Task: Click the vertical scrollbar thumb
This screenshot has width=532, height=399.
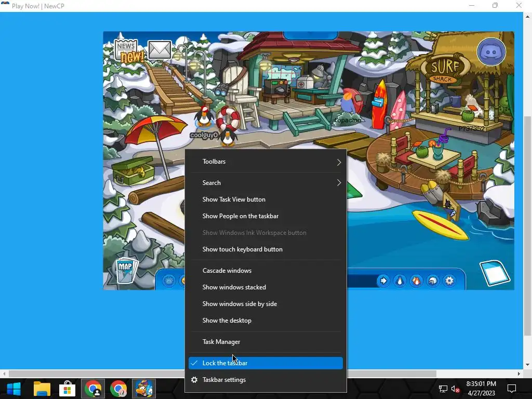Action: pos(527,225)
